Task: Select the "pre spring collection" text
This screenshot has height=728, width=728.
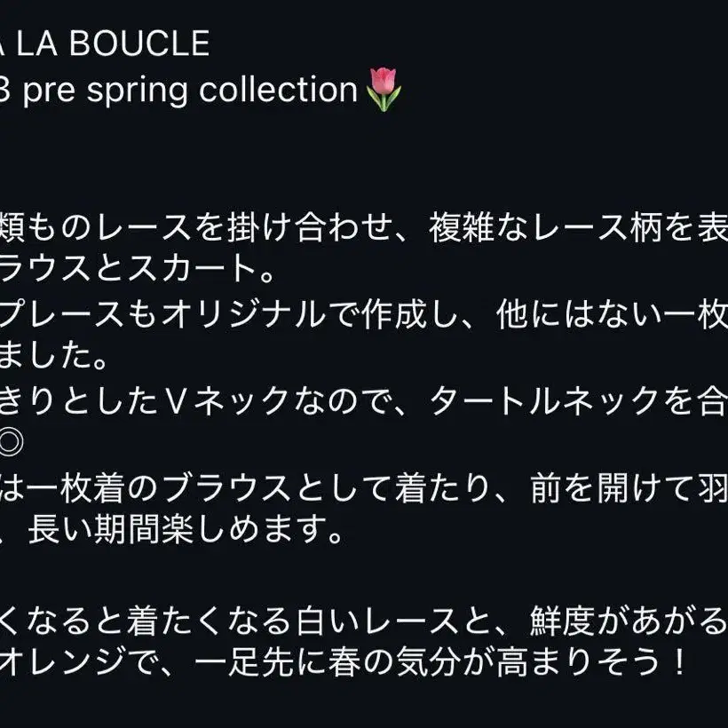Action: tap(189, 91)
